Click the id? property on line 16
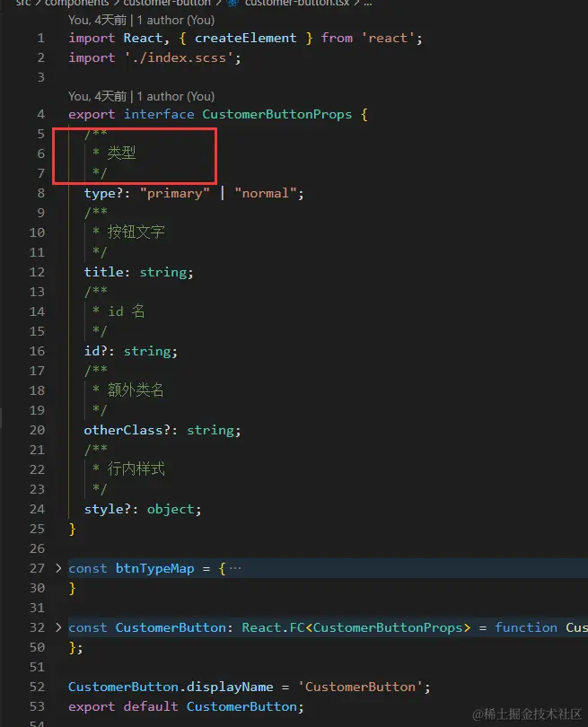This screenshot has width=588, height=727. pyautogui.click(x=96, y=352)
